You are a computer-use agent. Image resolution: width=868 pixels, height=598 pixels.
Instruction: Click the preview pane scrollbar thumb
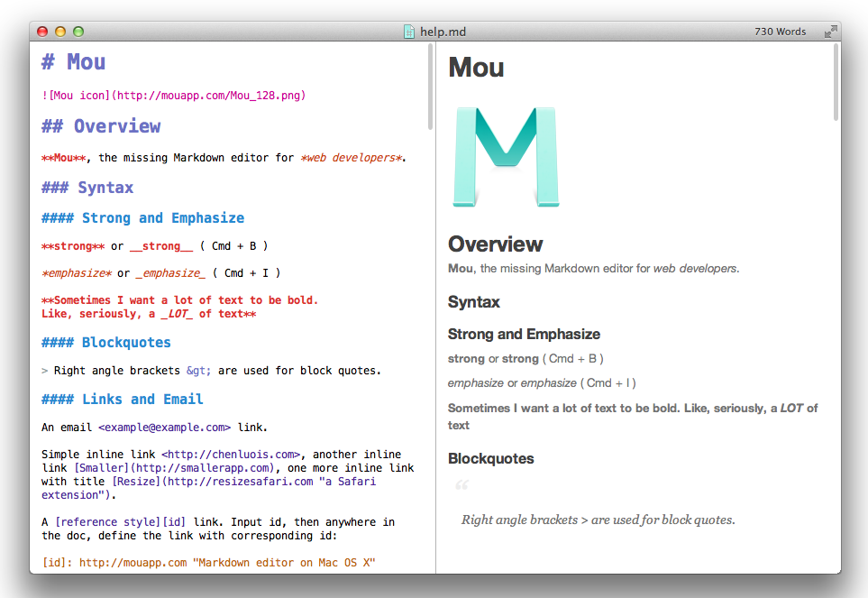[x=836, y=82]
